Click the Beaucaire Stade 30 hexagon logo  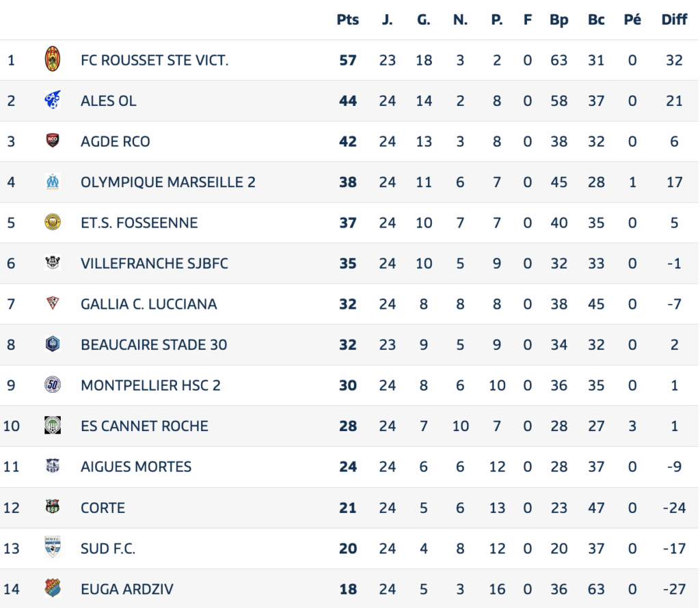pos(53,344)
